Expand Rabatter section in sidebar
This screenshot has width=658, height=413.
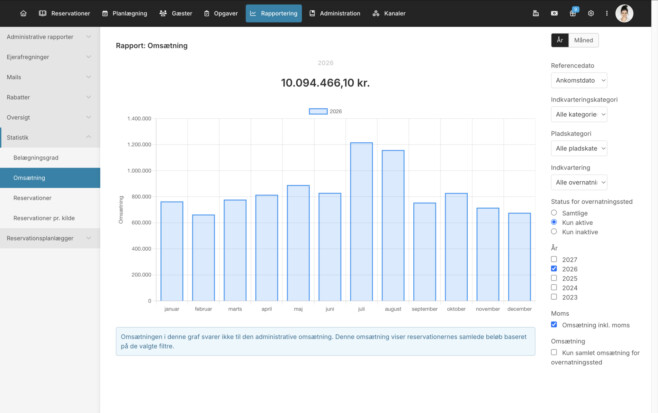coord(50,97)
